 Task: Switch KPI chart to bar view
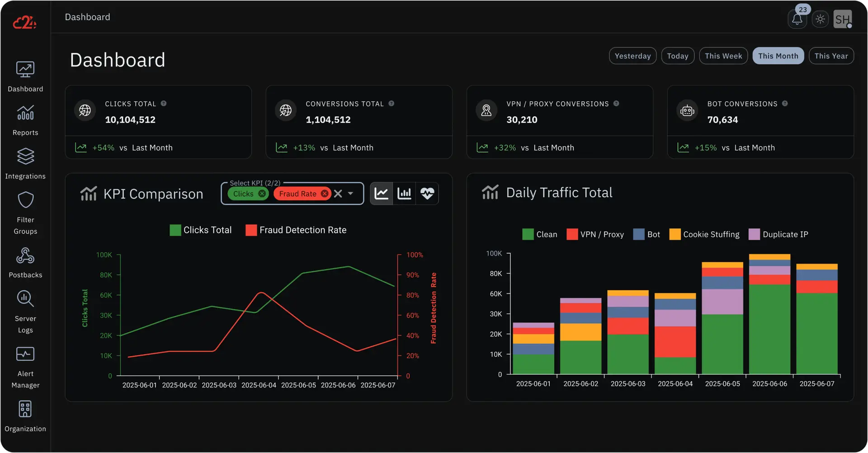(404, 193)
